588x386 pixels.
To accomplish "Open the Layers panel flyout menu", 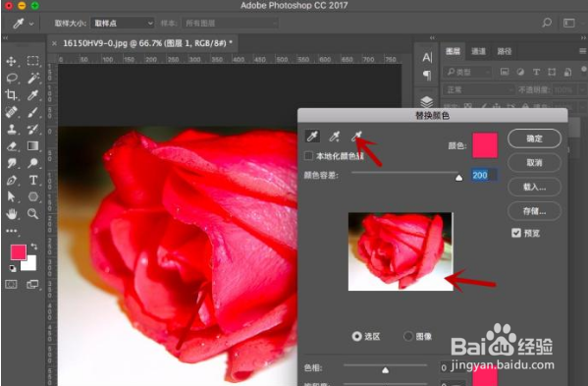I will point(582,51).
